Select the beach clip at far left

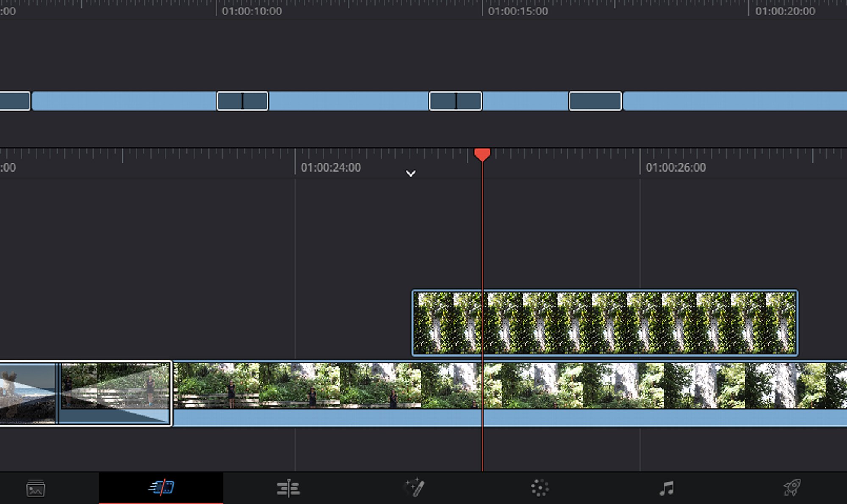pos(25,393)
